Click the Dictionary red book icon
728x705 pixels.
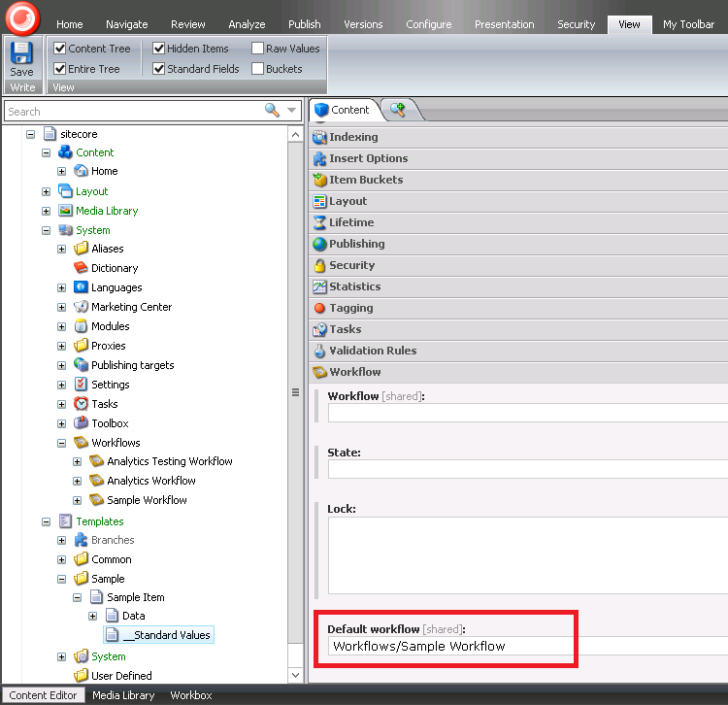point(81,267)
